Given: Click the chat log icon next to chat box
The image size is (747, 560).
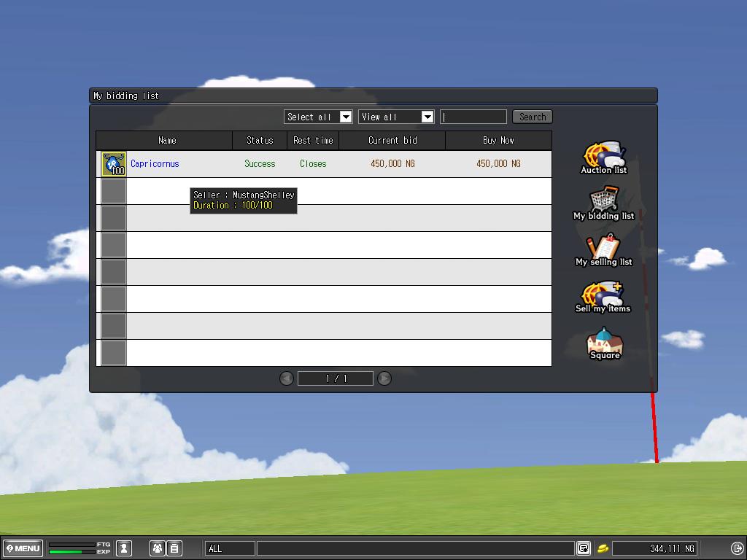Looking at the screenshot, I should coord(584,548).
